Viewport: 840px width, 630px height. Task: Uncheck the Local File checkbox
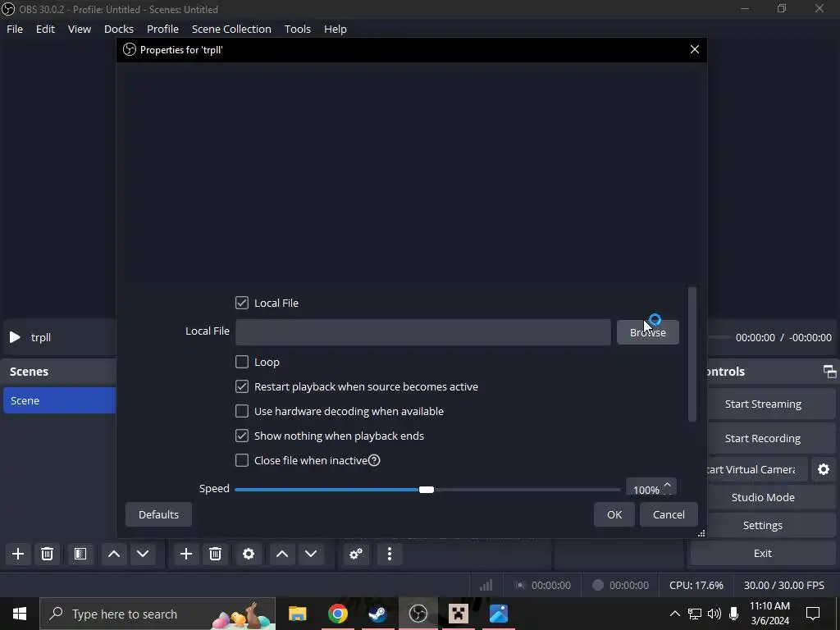click(x=242, y=303)
